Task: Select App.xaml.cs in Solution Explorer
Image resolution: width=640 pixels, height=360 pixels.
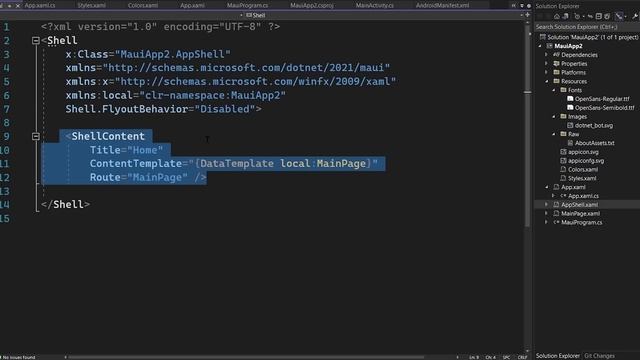Action: tap(583, 196)
